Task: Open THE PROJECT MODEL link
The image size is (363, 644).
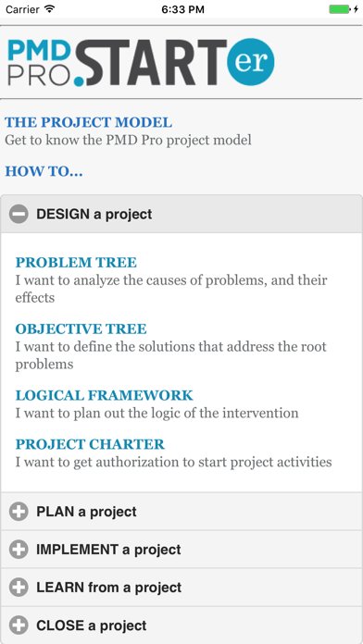Action: [x=88, y=122]
